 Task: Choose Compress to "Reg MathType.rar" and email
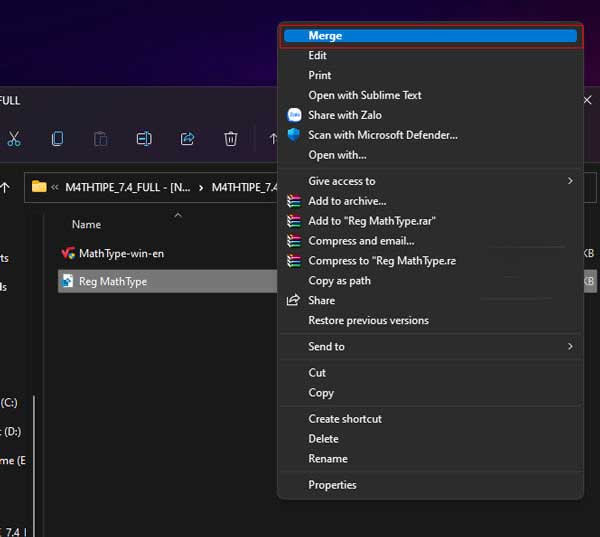tap(430, 261)
